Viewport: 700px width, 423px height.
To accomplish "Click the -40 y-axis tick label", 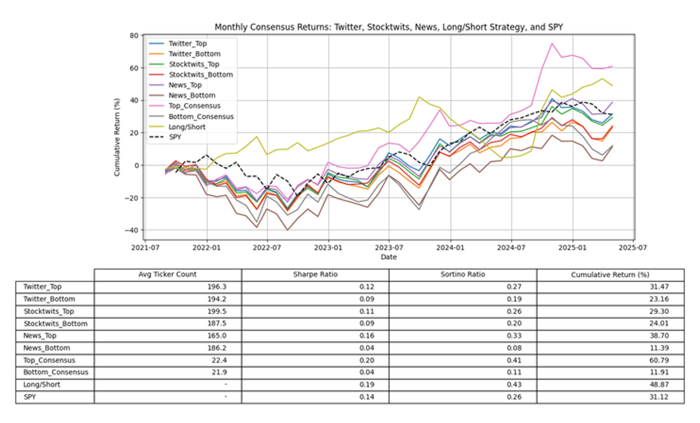I will [131, 230].
